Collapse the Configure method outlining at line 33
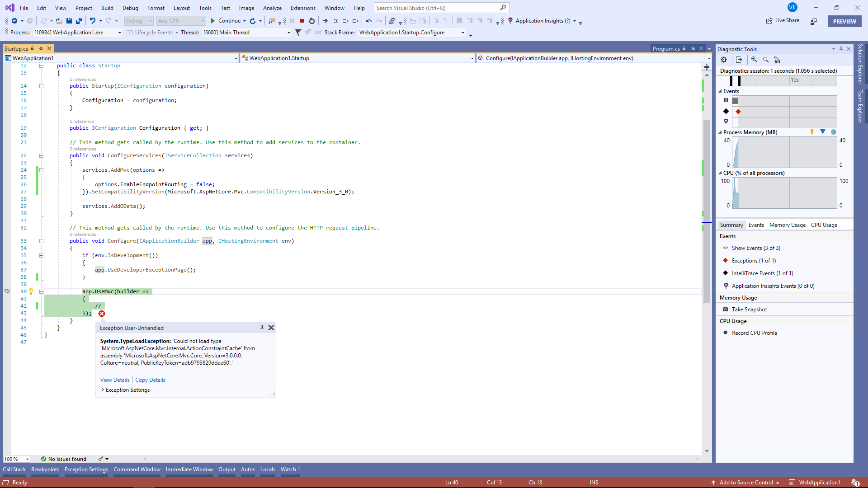Viewport: 868px width, 488px height. 41,241
